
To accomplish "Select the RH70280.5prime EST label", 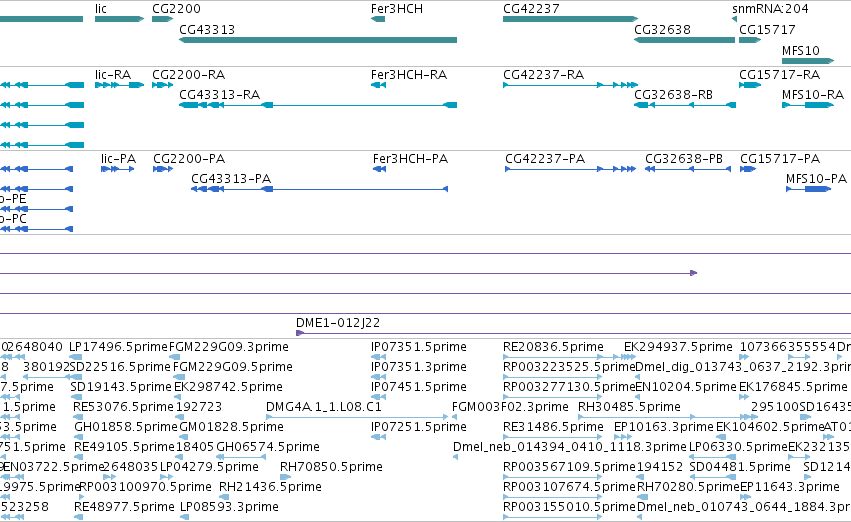I will tap(688, 487).
